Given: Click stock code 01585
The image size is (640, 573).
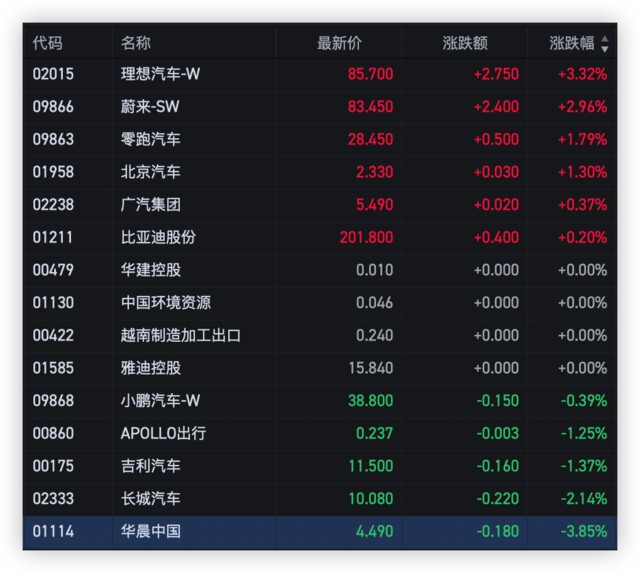Looking at the screenshot, I should (x=53, y=368).
